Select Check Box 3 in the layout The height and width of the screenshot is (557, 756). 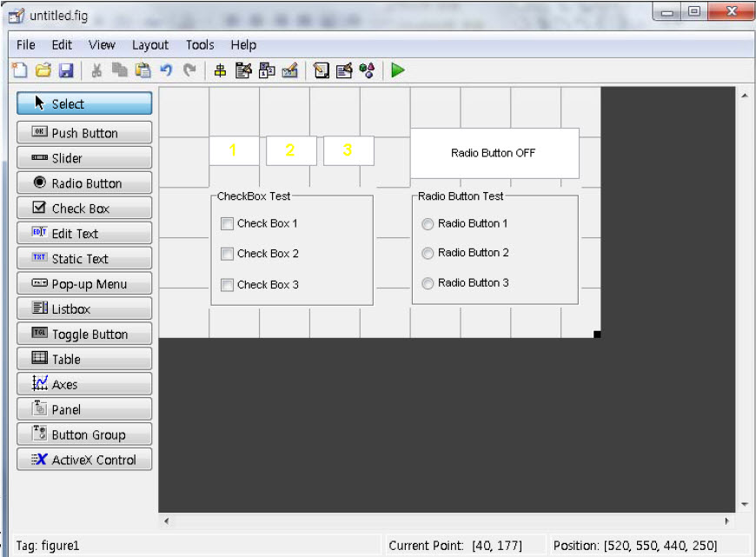(260, 284)
